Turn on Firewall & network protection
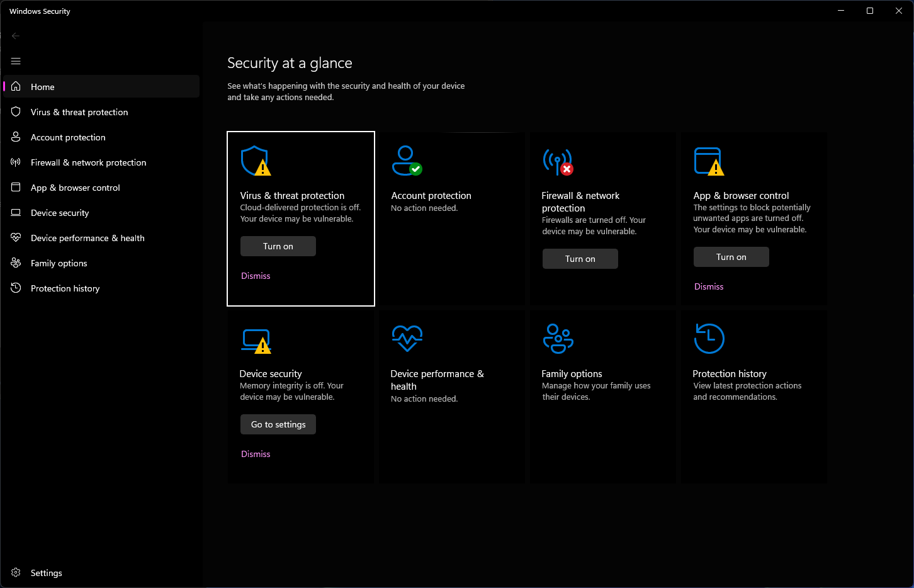 coord(580,259)
